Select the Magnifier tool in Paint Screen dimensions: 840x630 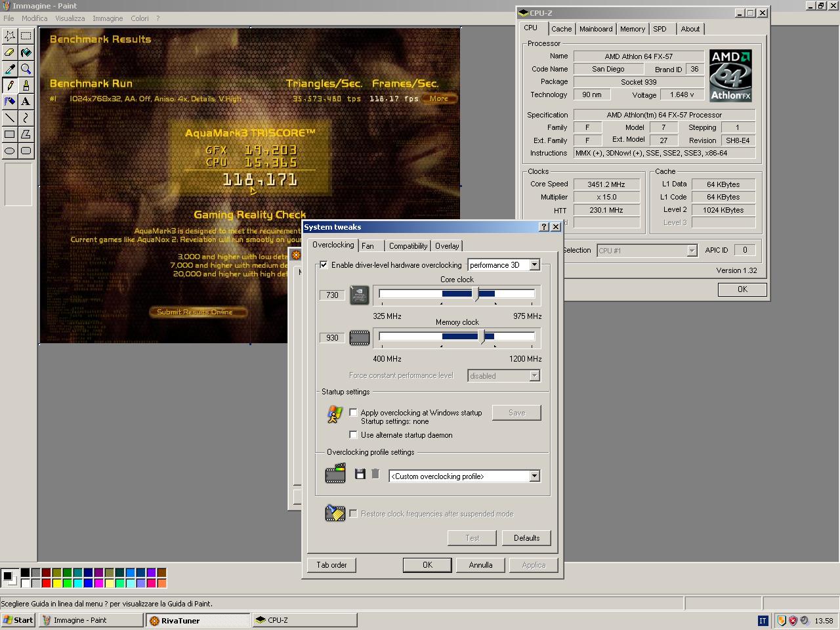[26, 69]
